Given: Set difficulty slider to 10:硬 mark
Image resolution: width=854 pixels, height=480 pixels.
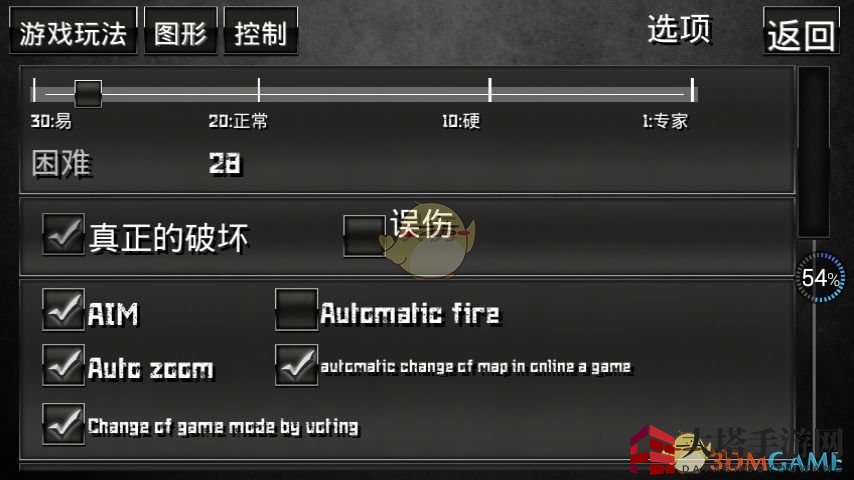Looking at the screenshot, I should coord(490,90).
